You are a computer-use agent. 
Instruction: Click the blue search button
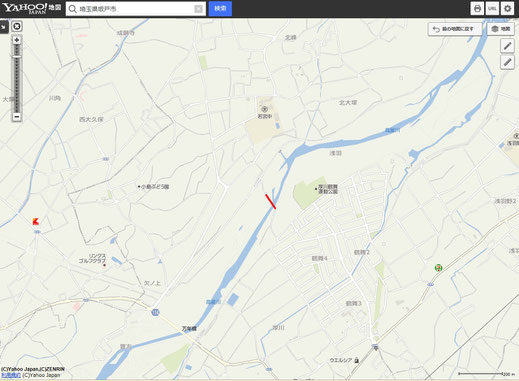pyautogui.click(x=220, y=9)
